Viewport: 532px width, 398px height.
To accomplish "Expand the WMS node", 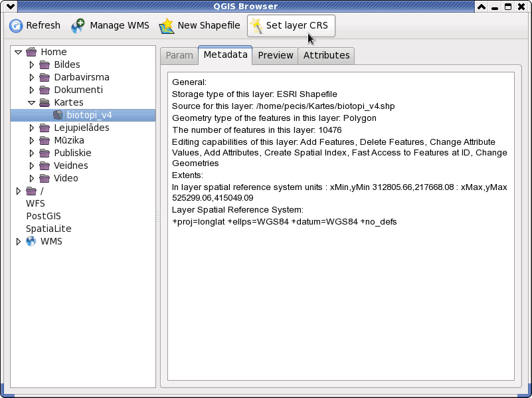I will point(19,241).
